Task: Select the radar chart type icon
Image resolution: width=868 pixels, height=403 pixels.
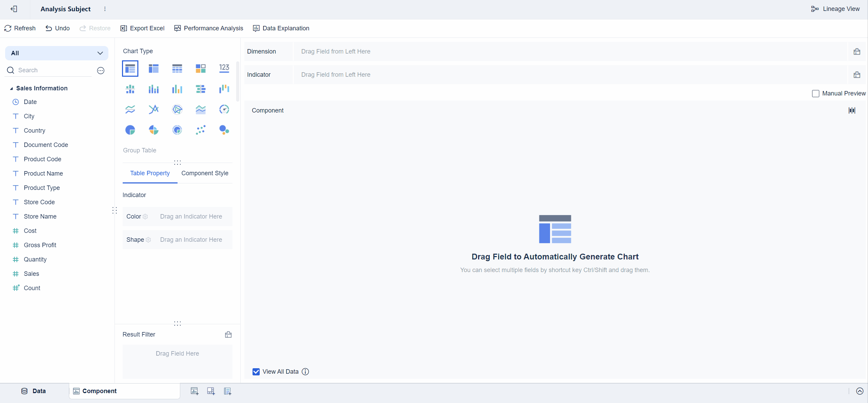Action: click(x=177, y=109)
